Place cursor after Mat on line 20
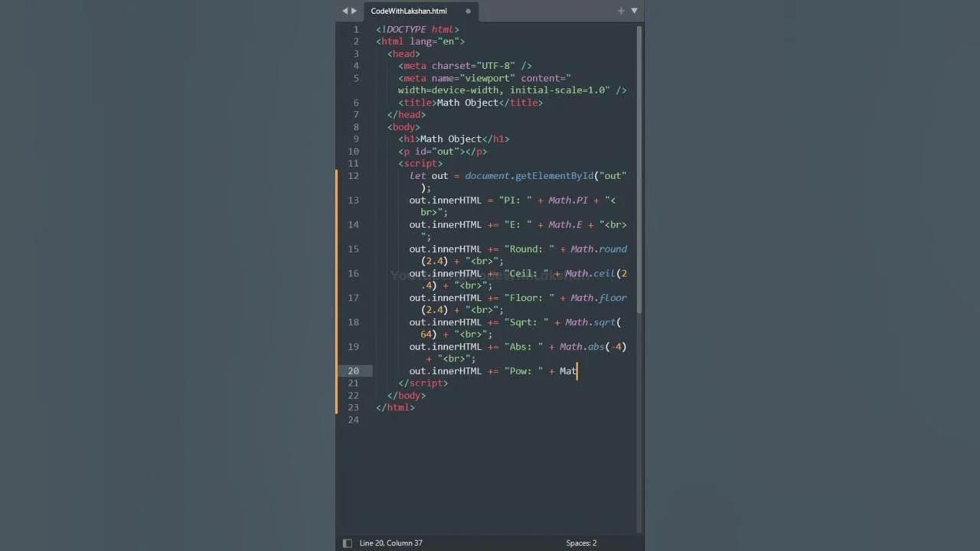This screenshot has width=980, height=551. tap(577, 371)
